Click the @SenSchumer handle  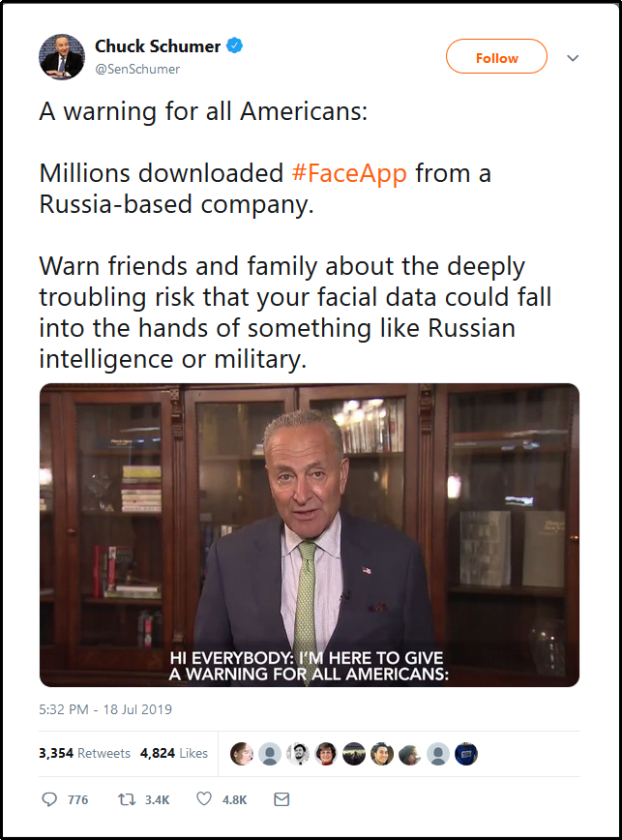coord(137,69)
